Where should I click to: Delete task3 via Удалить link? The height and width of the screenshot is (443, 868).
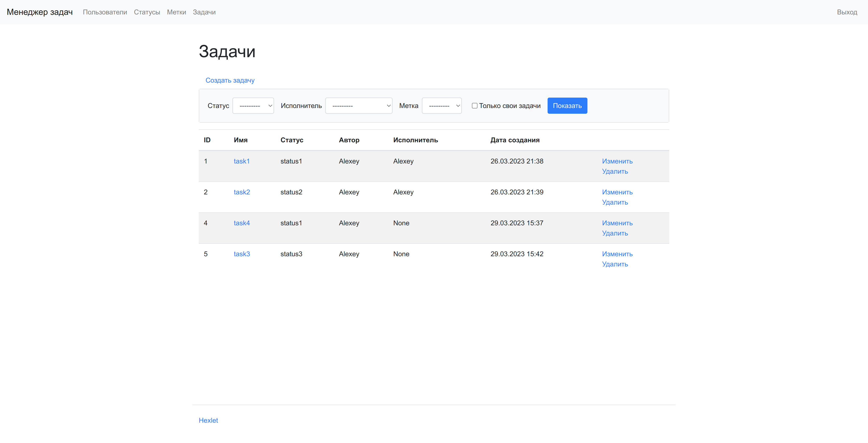click(x=615, y=264)
